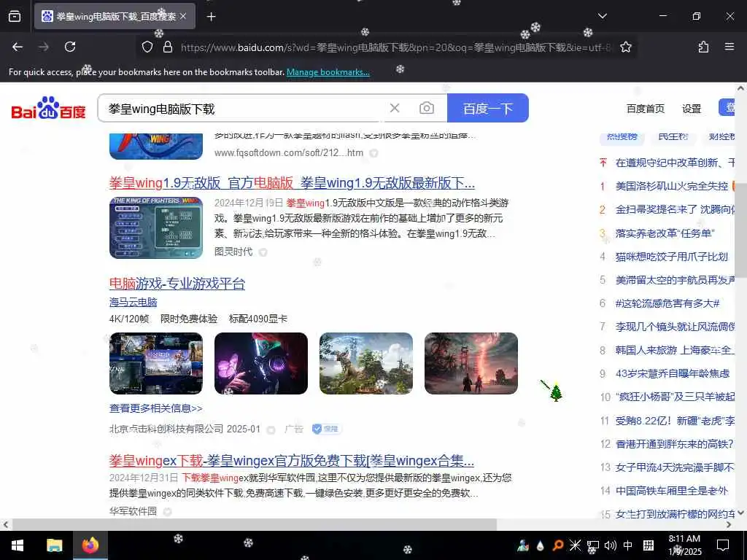Toggle the 中 input language indicator

pos(628,545)
